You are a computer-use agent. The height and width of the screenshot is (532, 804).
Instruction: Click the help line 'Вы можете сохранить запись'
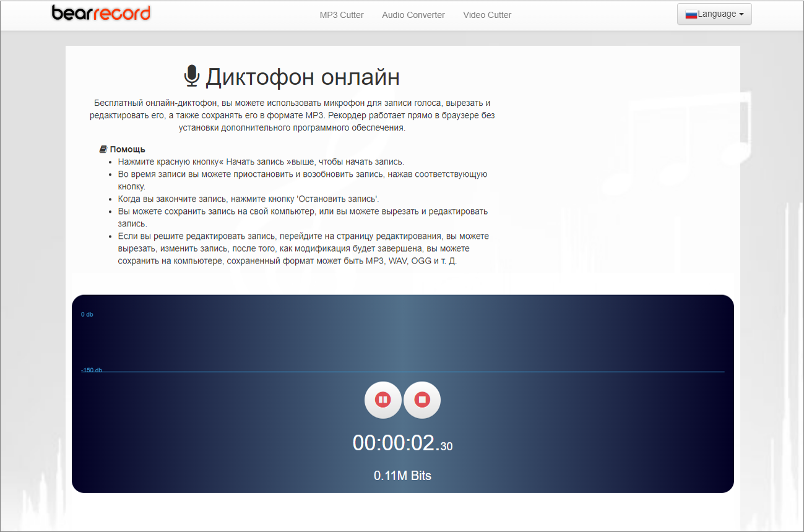[x=303, y=217]
